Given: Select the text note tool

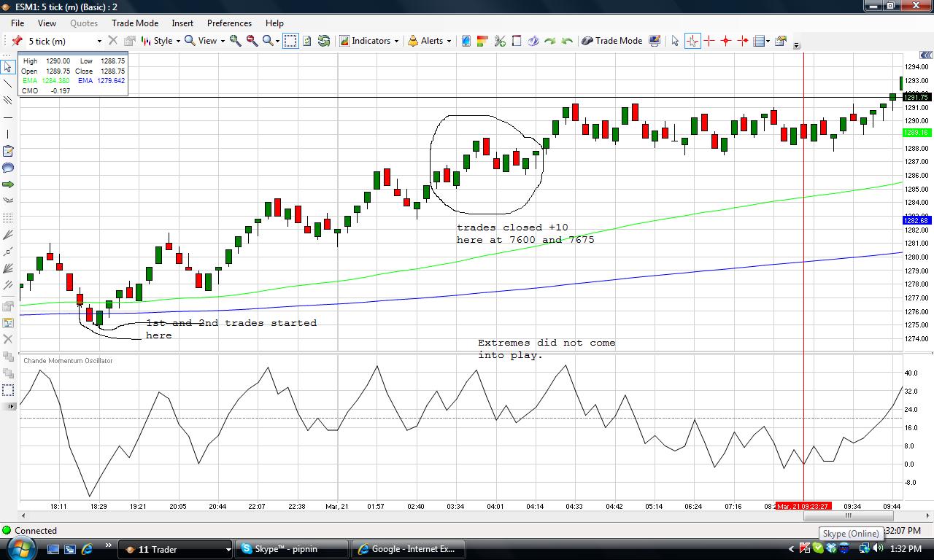Looking at the screenshot, I should 8,152.
